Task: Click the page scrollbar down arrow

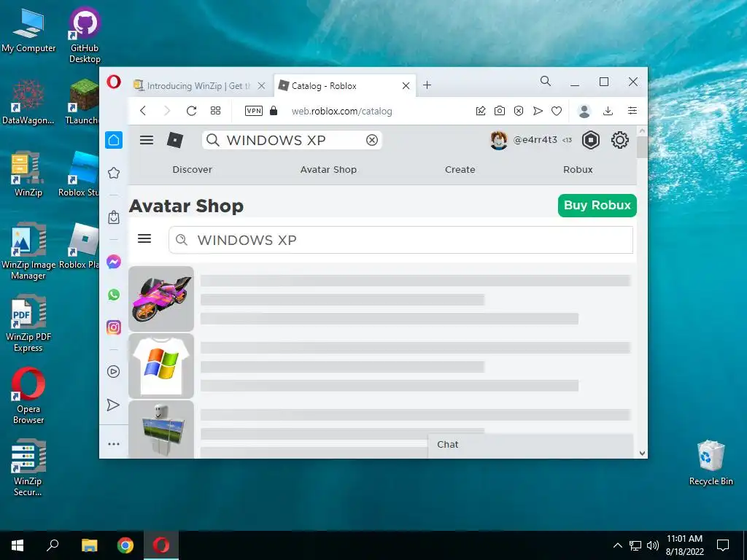Action: (x=642, y=454)
